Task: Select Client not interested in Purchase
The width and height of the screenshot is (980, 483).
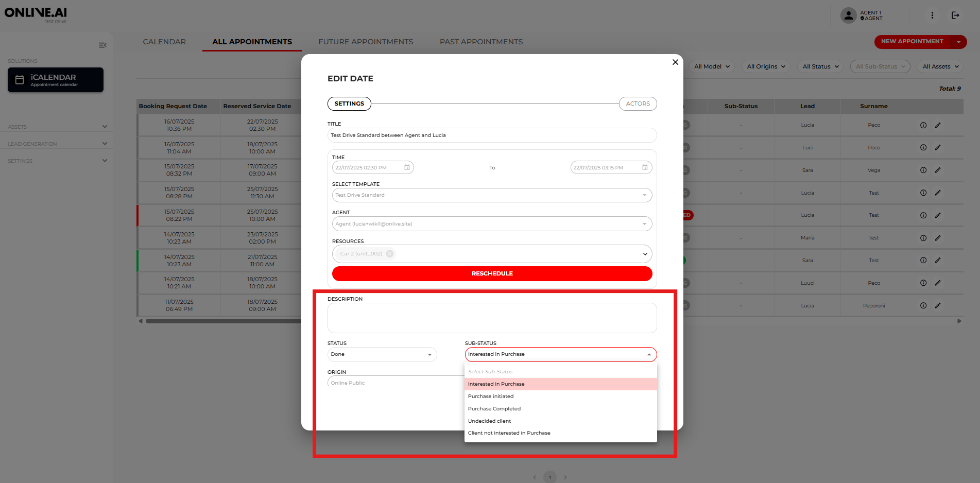Action: click(x=509, y=433)
